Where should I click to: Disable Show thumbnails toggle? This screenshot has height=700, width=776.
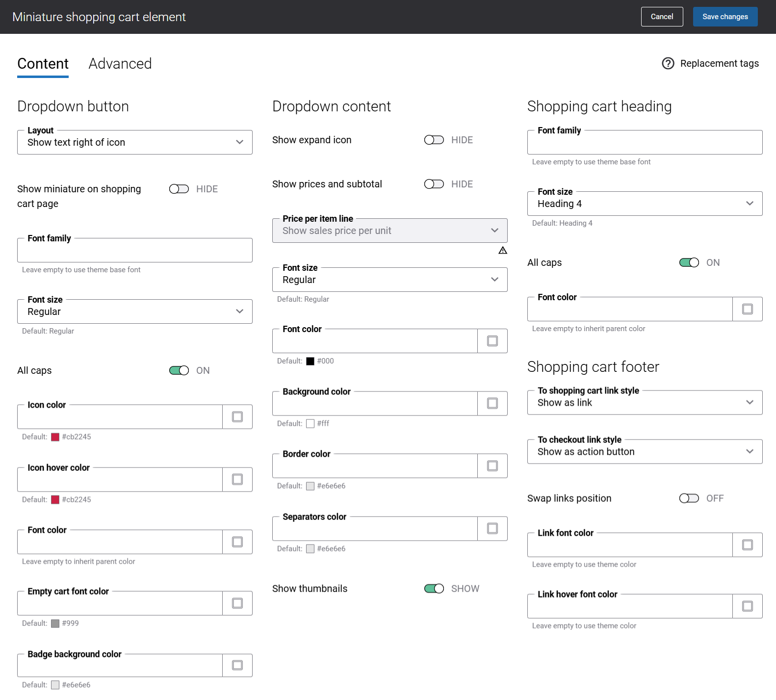click(434, 589)
